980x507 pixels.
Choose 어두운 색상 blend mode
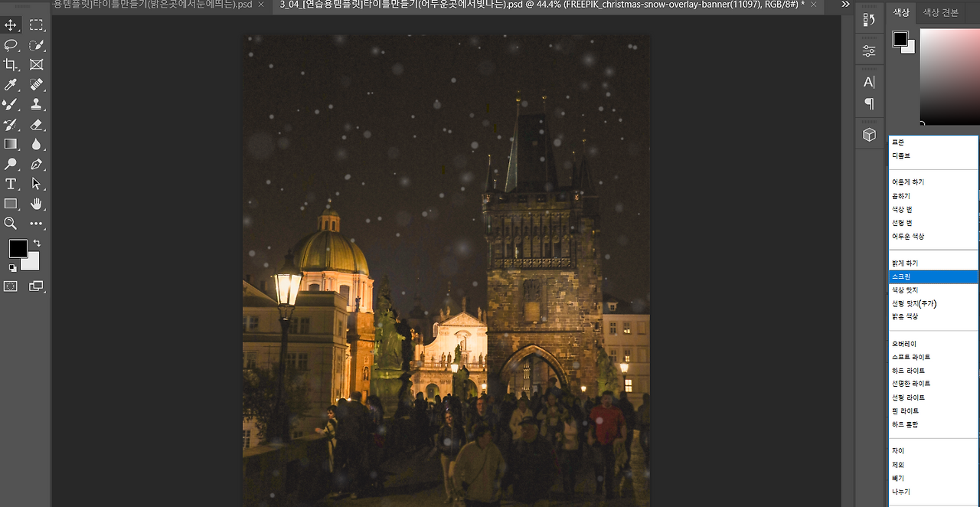pyautogui.click(x=933, y=236)
